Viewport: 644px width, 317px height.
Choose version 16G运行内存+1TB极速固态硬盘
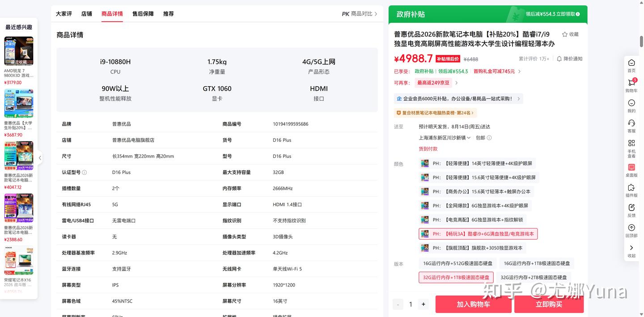coord(537,263)
